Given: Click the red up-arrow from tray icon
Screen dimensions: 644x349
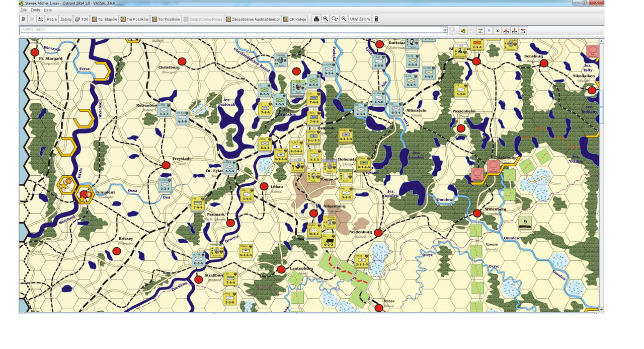Looking at the screenshot, I should [515, 31].
